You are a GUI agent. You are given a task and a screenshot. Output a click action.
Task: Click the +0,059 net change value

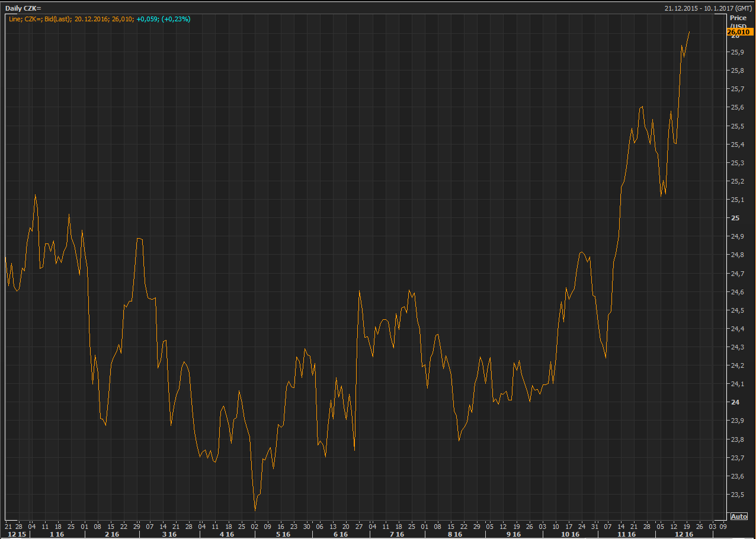click(147, 19)
